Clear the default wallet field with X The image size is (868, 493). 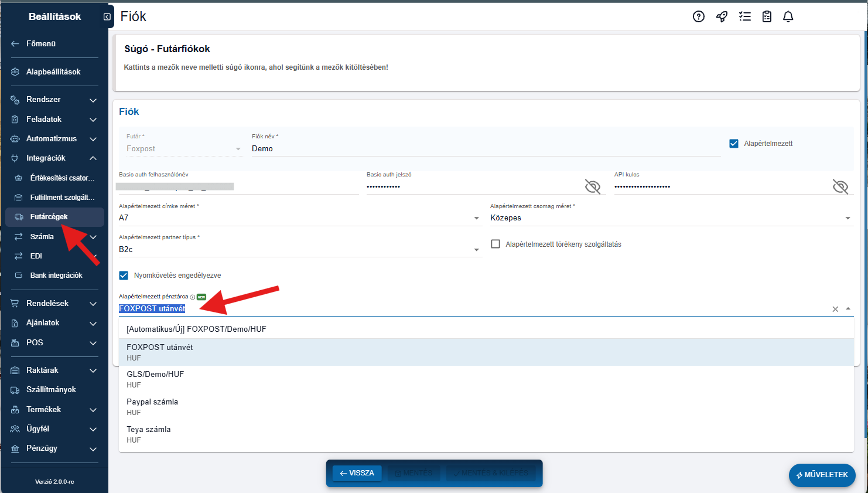click(835, 309)
